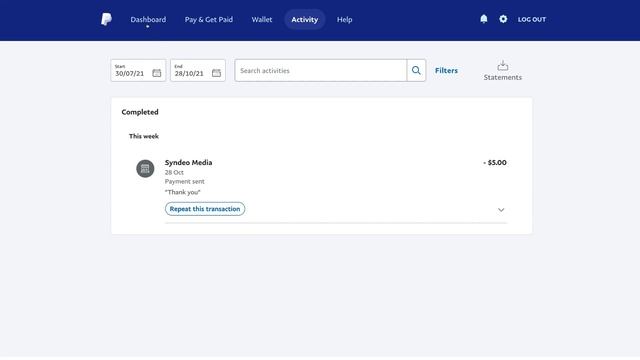Expand Syndeo Media transaction details chevron

pyautogui.click(x=501, y=210)
